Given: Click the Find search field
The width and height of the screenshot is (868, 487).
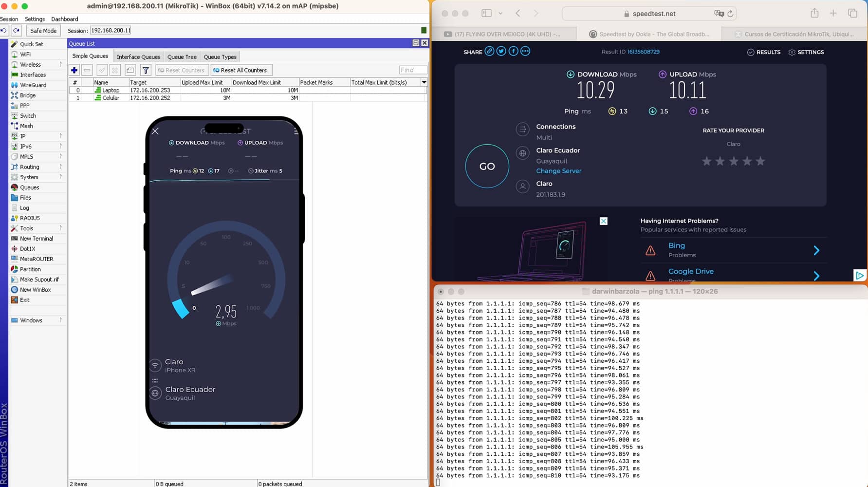Looking at the screenshot, I should pos(412,70).
